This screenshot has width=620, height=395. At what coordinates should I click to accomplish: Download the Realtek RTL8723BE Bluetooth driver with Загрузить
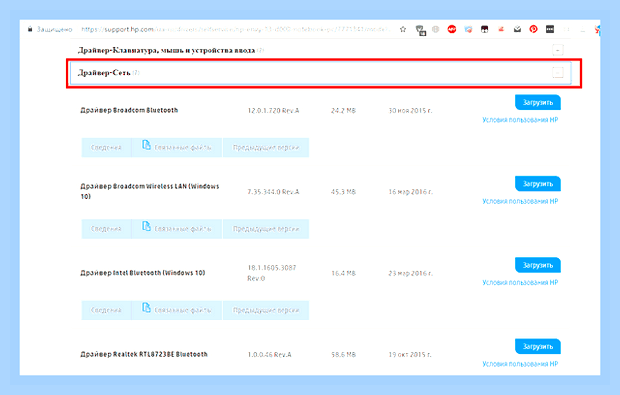(538, 346)
